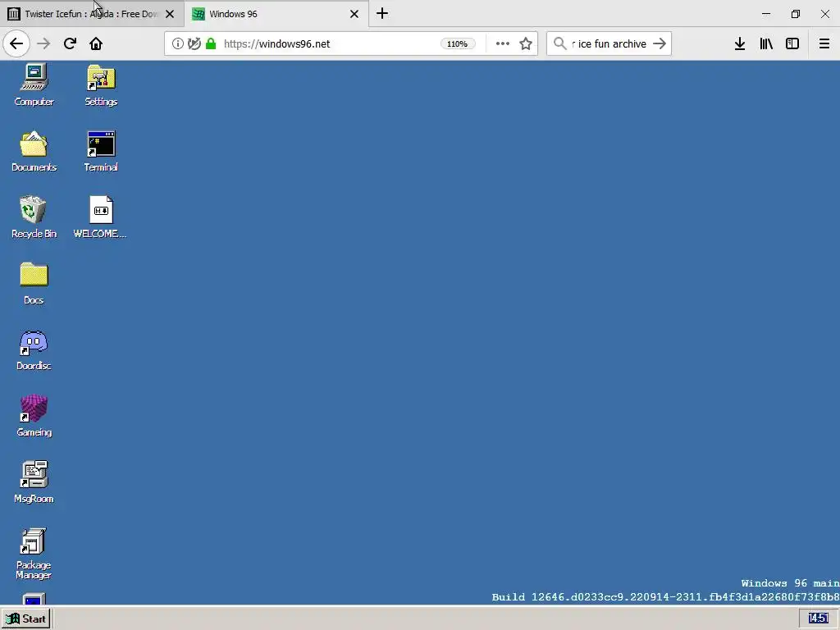
Task: Click the partially visible icon below Package Manager
Action: (34, 598)
